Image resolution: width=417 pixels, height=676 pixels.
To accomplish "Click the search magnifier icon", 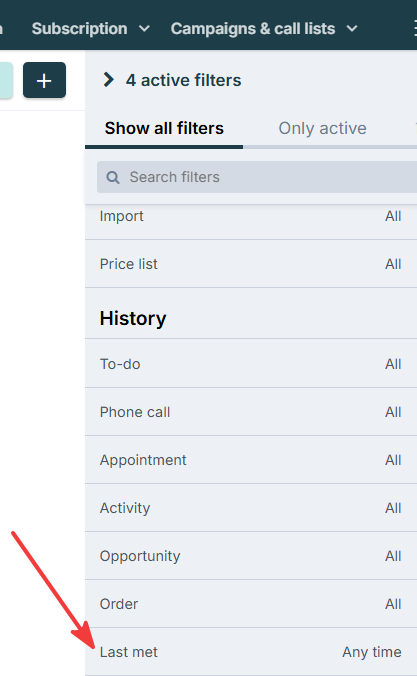I will 113,177.
